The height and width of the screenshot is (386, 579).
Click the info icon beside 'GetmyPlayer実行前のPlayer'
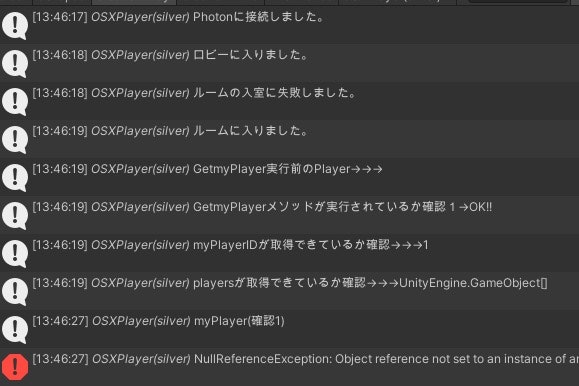(15, 178)
